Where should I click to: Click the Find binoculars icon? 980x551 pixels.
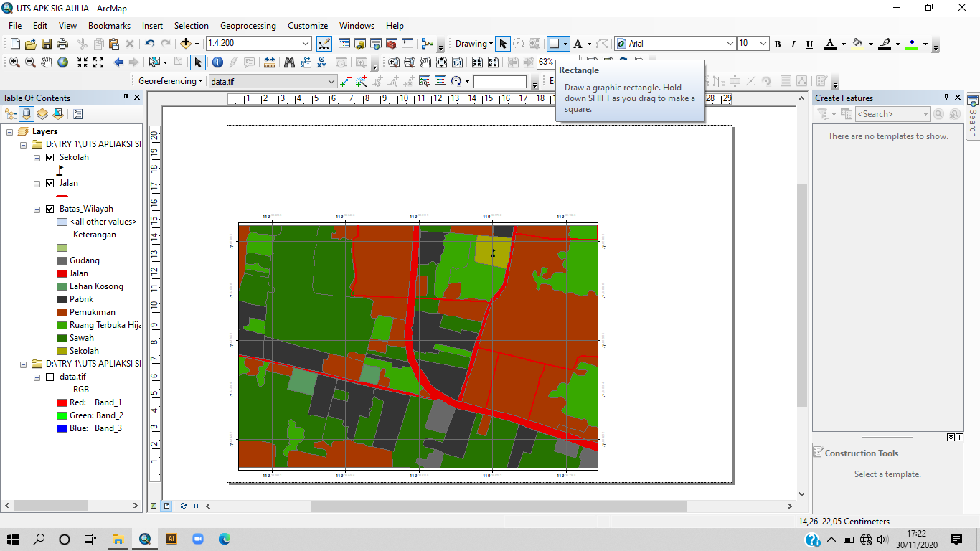coord(290,62)
